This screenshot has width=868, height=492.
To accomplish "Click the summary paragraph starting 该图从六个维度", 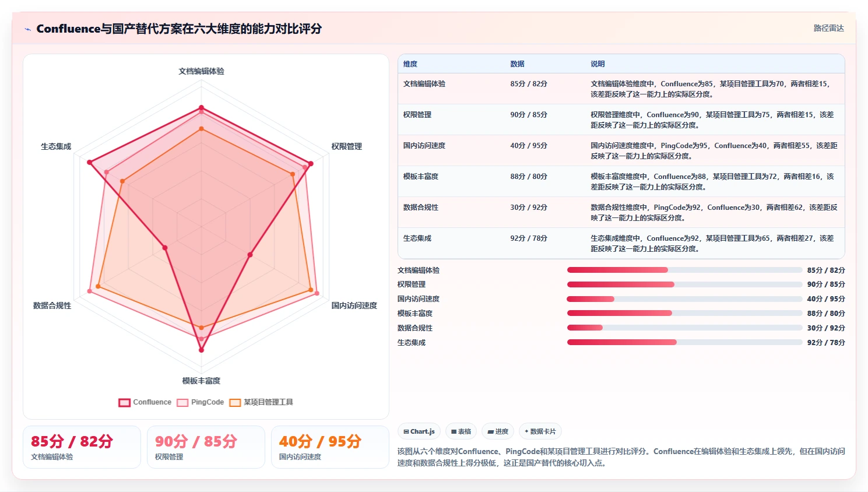I will point(621,457).
